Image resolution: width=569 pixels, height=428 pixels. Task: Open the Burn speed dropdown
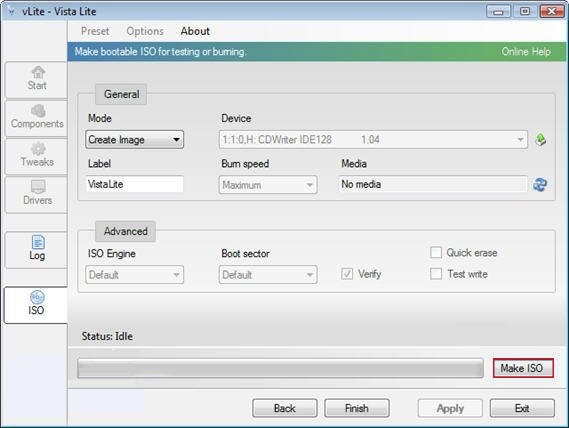click(268, 185)
